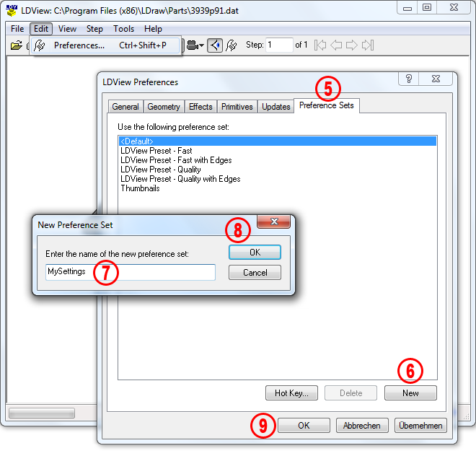Toggle the highlighted view mode toolbar button
476x456 pixels.
pos(215,45)
